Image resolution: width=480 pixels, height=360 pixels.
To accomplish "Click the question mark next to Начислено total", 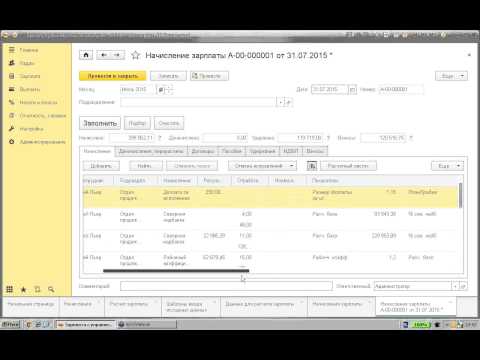I will pyautogui.click(x=160, y=138).
